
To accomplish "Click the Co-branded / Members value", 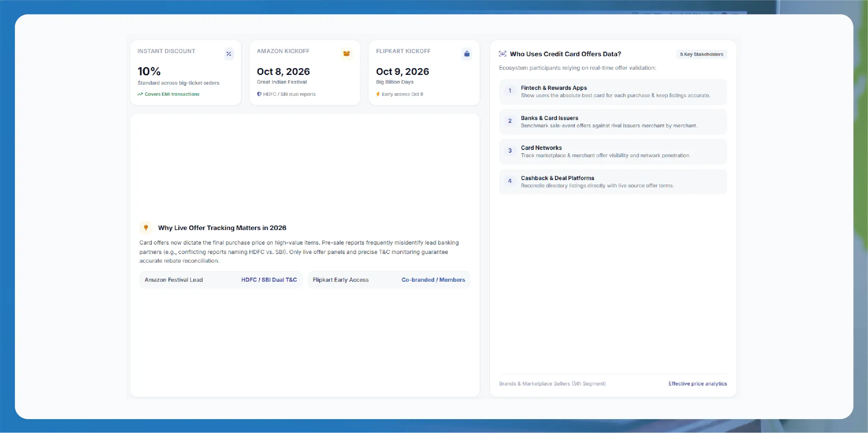I will (x=433, y=280).
